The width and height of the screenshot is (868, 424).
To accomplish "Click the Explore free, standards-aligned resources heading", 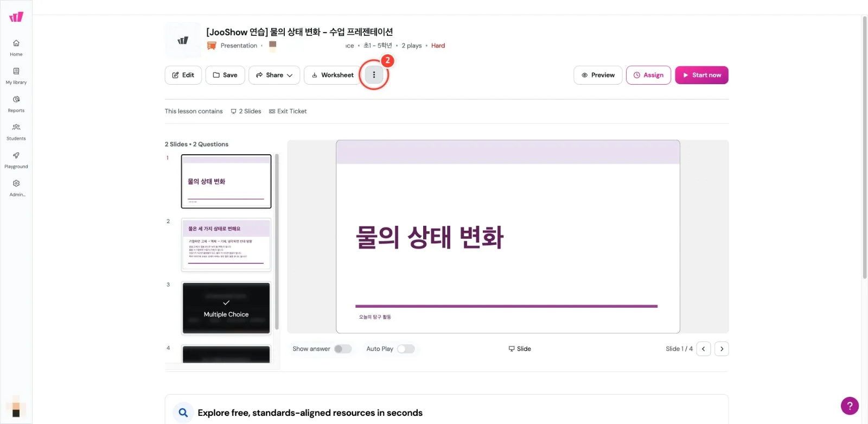I will (x=310, y=413).
